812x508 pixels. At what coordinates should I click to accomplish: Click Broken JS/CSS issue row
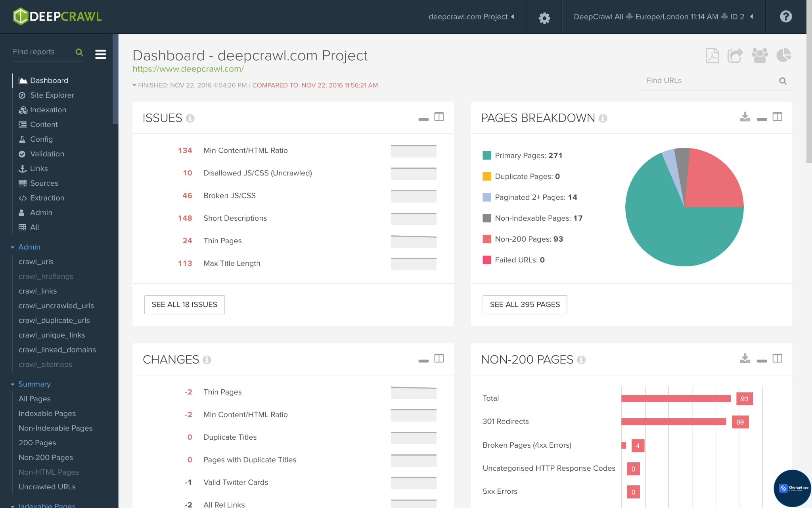tap(293, 196)
